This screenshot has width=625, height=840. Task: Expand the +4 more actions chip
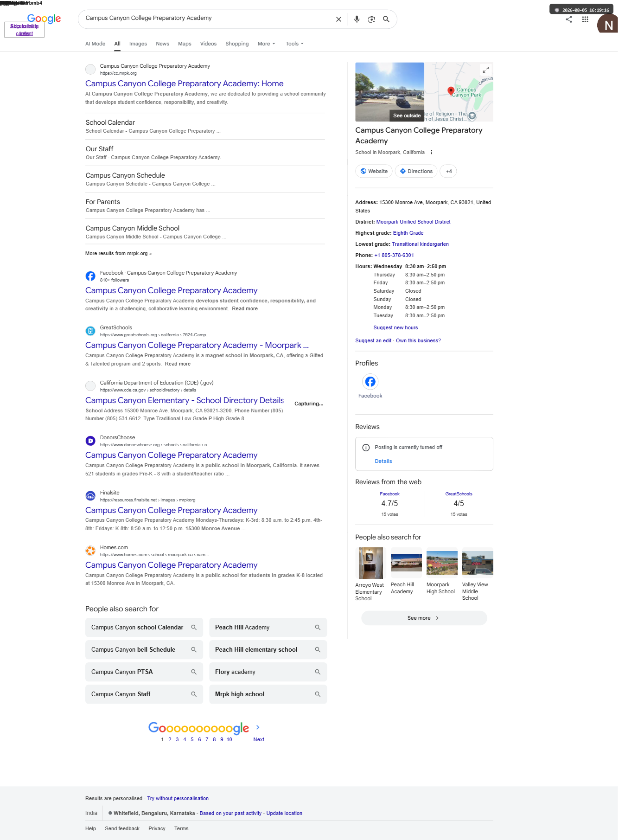click(448, 171)
